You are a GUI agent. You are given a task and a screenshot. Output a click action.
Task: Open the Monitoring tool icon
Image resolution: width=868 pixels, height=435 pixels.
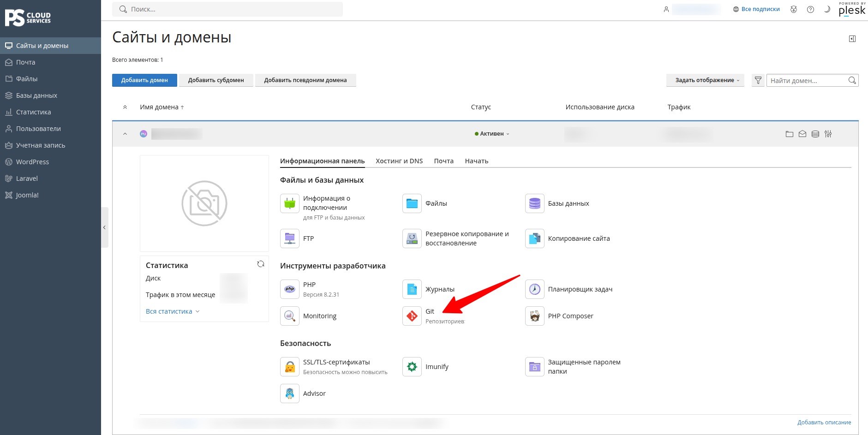pos(290,316)
